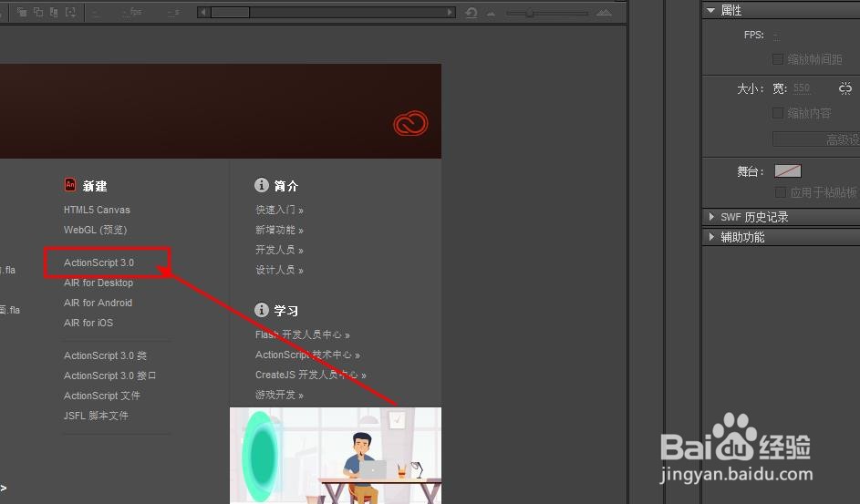Toggle the 缩放帧间距 checkbox
Image resolution: width=860 pixels, height=504 pixels.
coord(777,58)
